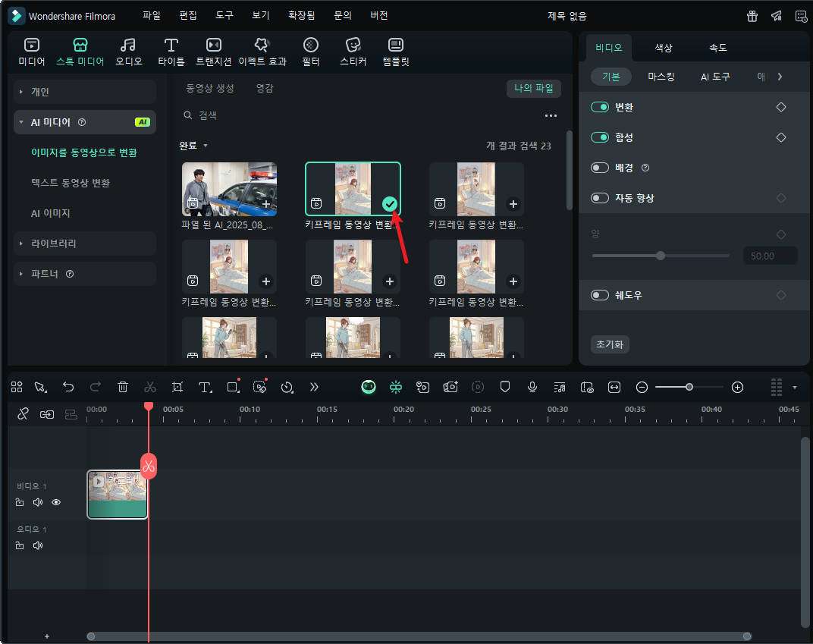
Task: Click the delete trash icon in timeline toolbar
Action: click(x=123, y=387)
